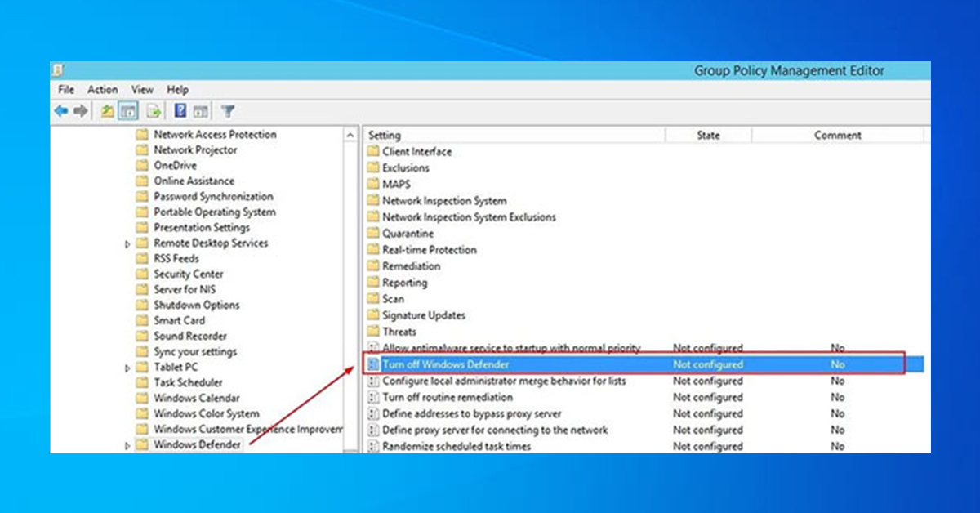980x513 pixels.
Task: Click the Export List toolbar icon
Action: 154,110
